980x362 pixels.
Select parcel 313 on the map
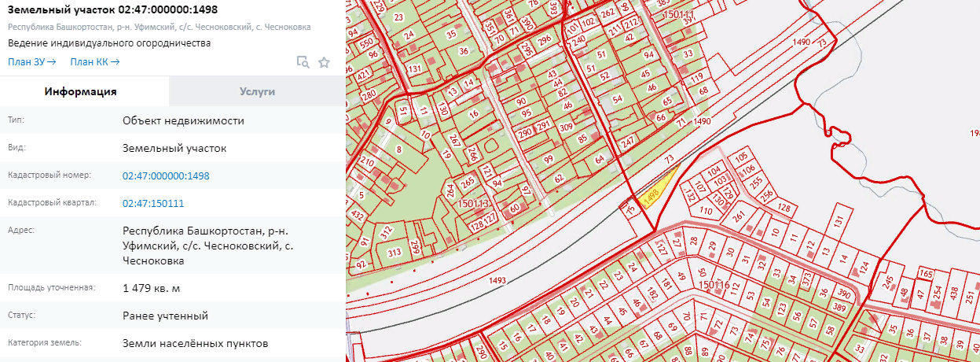coord(394,252)
